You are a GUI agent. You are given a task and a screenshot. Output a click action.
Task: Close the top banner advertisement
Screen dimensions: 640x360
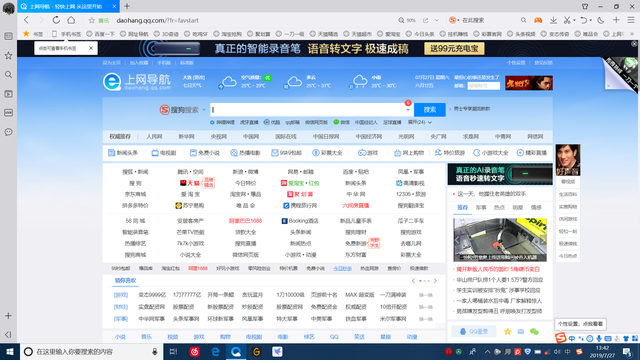click(x=634, y=44)
